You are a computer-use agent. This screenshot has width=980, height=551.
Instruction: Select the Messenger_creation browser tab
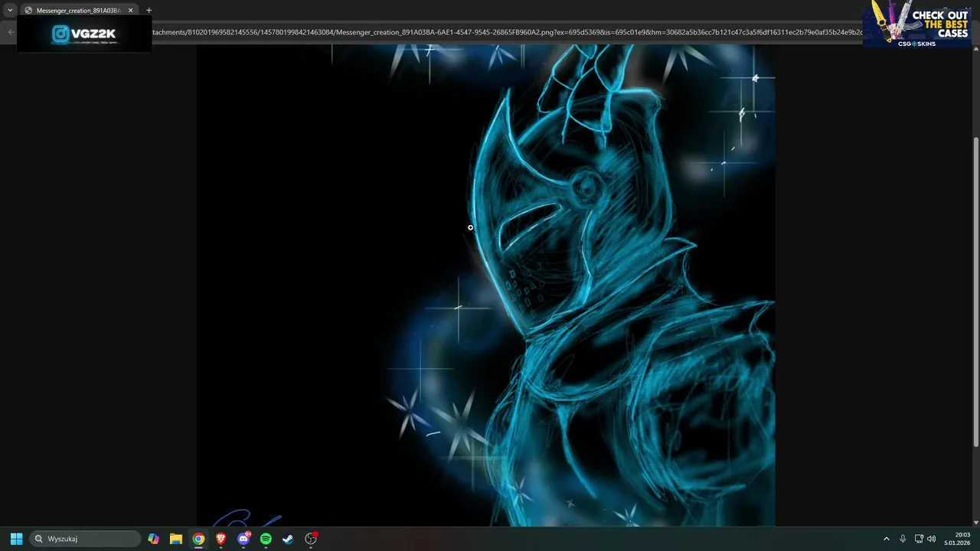click(x=77, y=10)
